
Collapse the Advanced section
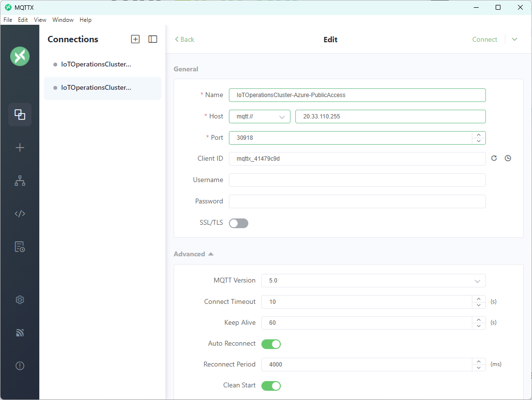coord(193,254)
